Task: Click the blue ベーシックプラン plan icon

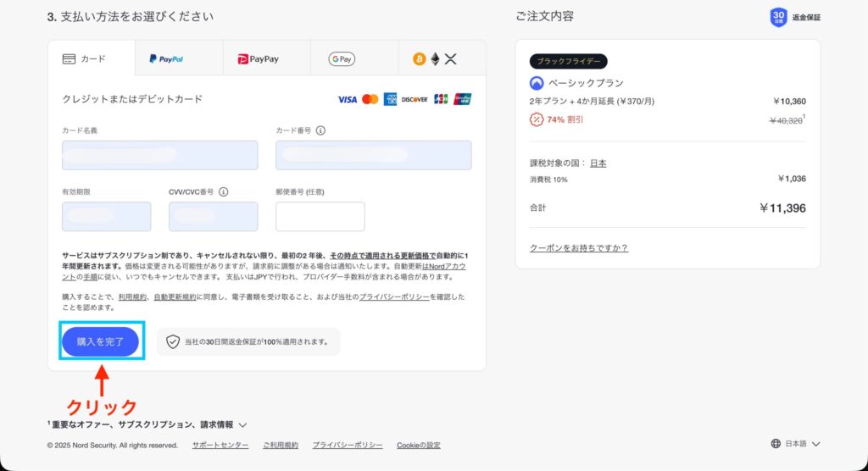Action: tap(536, 83)
